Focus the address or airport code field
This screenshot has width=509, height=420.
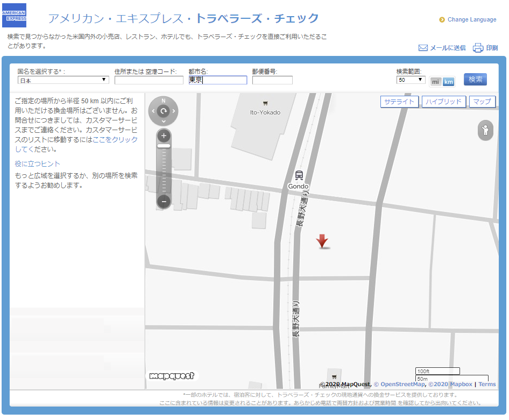pyautogui.click(x=149, y=80)
